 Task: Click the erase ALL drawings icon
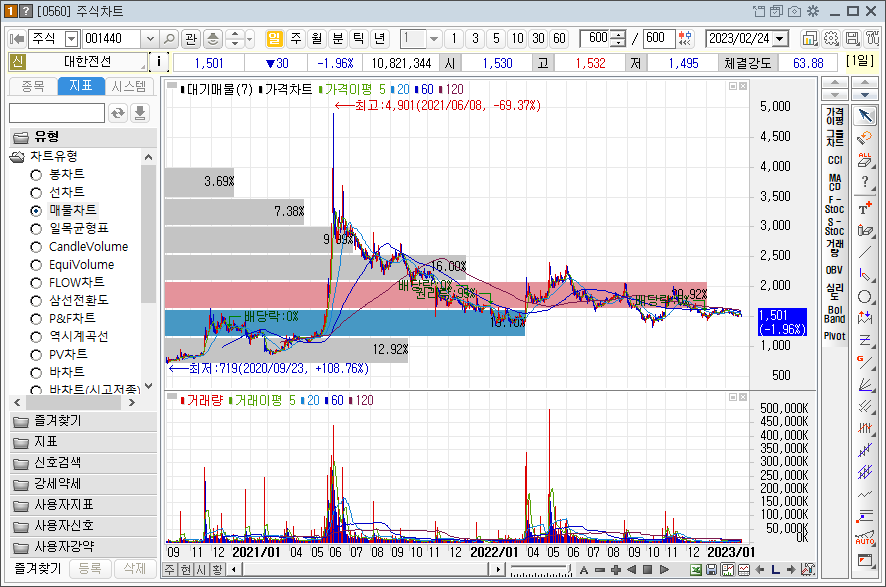point(865,160)
